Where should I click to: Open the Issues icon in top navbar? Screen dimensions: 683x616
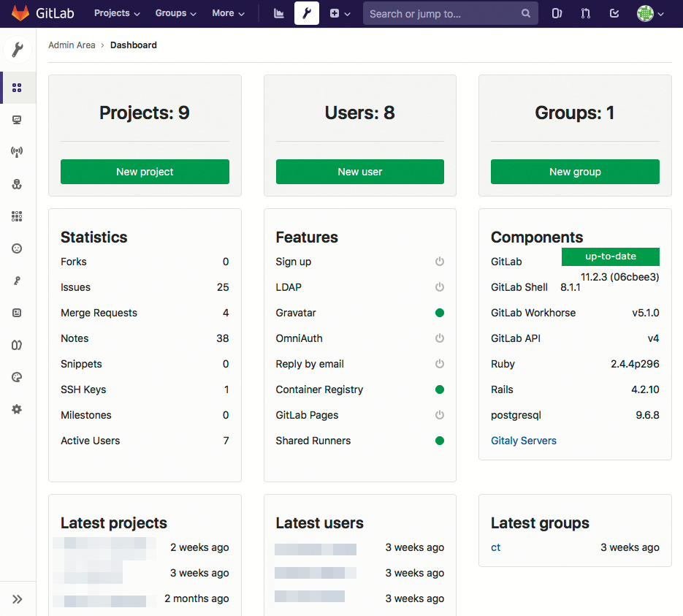[557, 13]
